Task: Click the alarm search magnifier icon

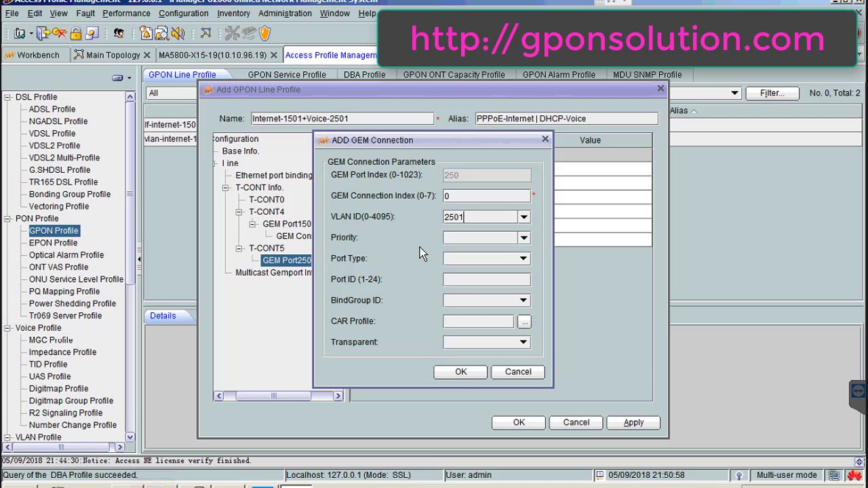Action: tap(161, 33)
